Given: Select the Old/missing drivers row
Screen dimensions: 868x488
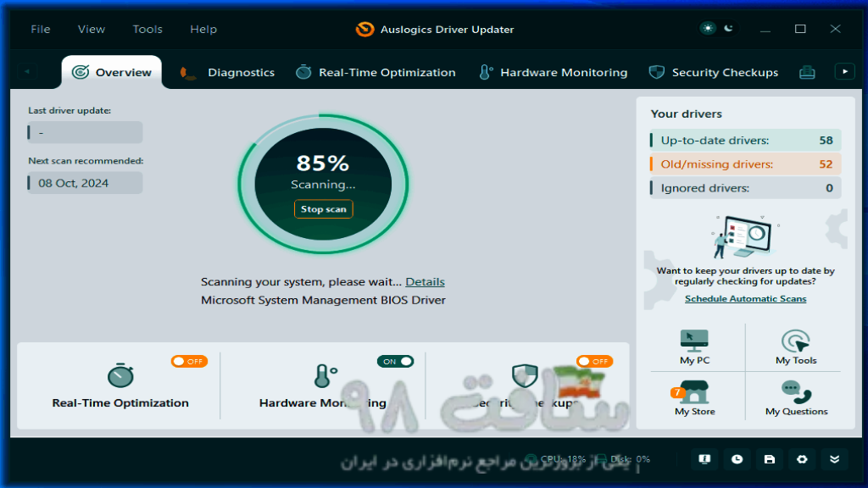Looking at the screenshot, I should pyautogui.click(x=745, y=164).
